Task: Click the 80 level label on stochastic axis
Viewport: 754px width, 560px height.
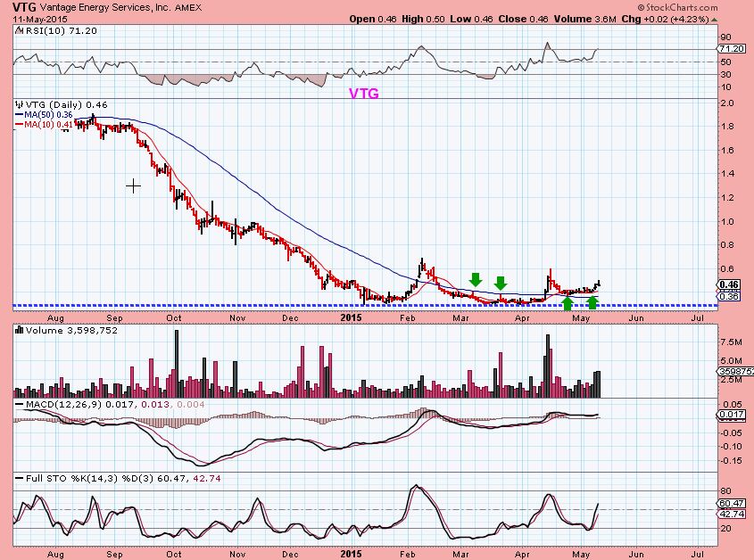Action: pos(726,490)
